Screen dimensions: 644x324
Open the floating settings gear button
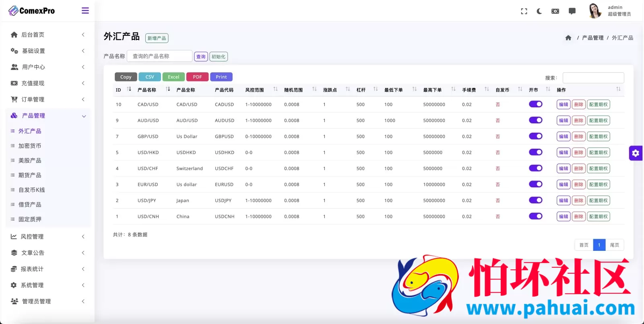pyautogui.click(x=636, y=153)
